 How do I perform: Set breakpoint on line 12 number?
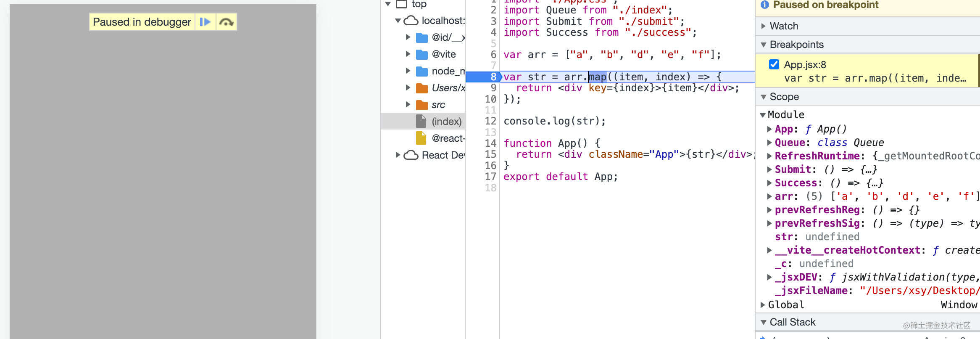[490, 121]
